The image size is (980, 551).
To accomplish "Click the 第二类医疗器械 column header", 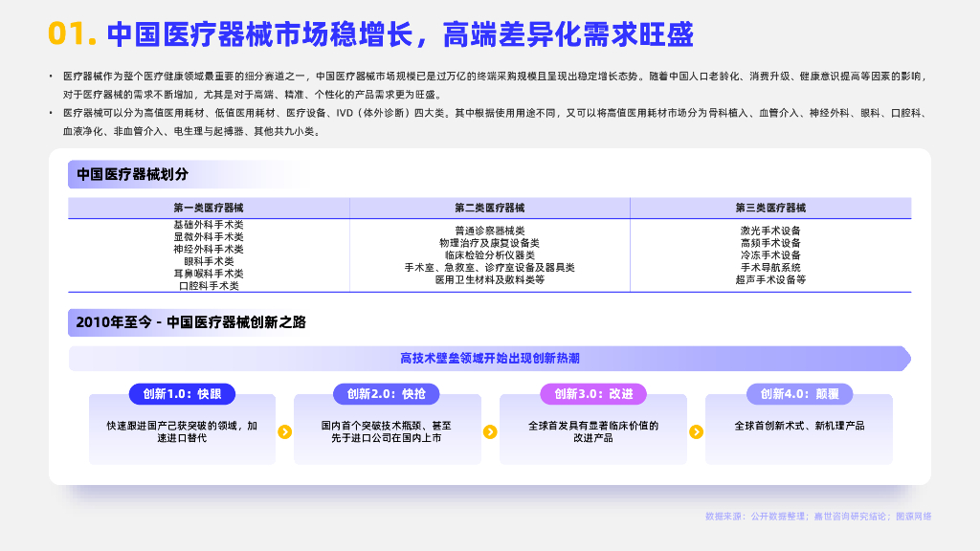I will 489,208.
